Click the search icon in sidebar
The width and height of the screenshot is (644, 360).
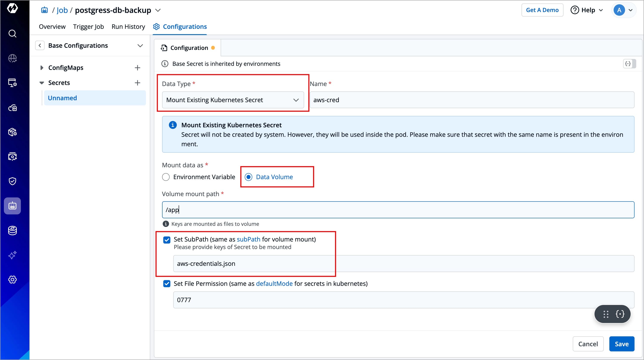click(12, 34)
